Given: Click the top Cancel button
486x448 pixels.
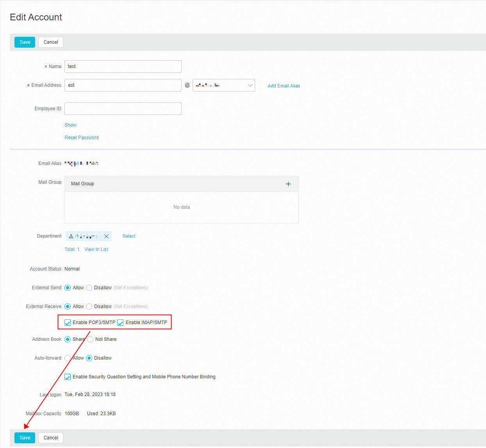Looking at the screenshot, I should [51, 42].
